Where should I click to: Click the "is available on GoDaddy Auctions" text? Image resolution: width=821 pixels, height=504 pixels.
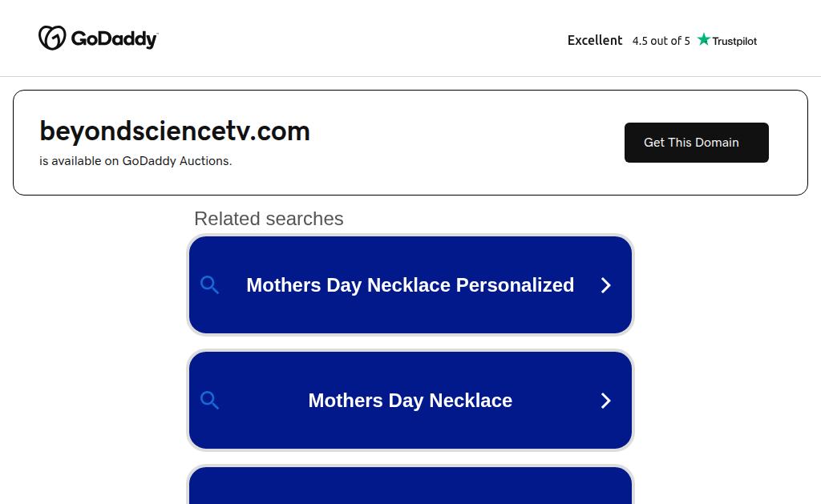point(135,161)
